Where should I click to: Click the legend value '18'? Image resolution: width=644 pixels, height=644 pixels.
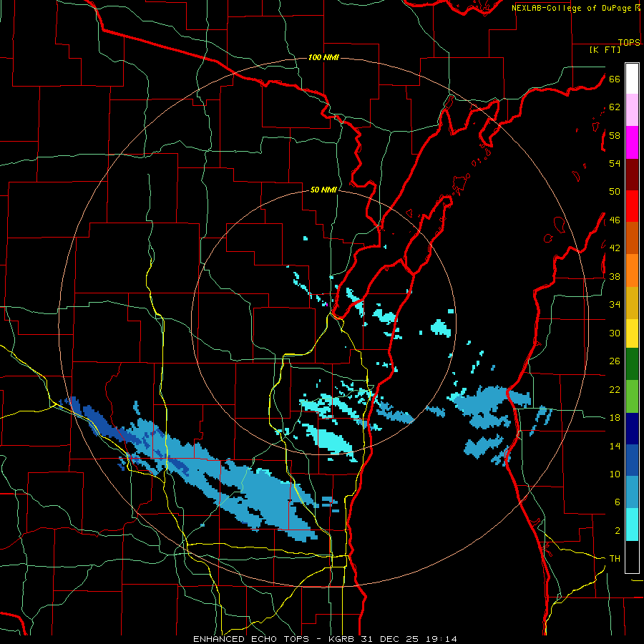coord(615,418)
